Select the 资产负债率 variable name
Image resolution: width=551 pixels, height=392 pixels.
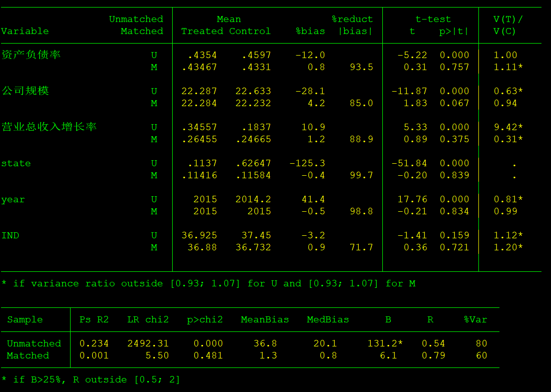(31, 55)
